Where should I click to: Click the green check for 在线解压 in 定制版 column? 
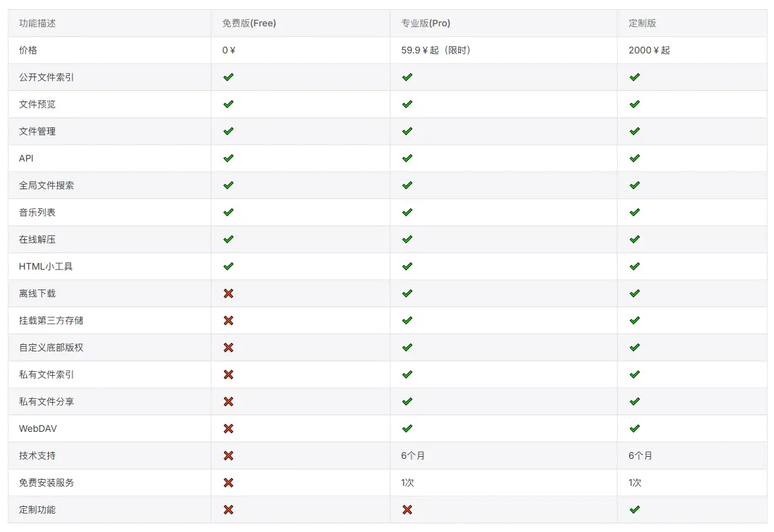pos(634,239)
